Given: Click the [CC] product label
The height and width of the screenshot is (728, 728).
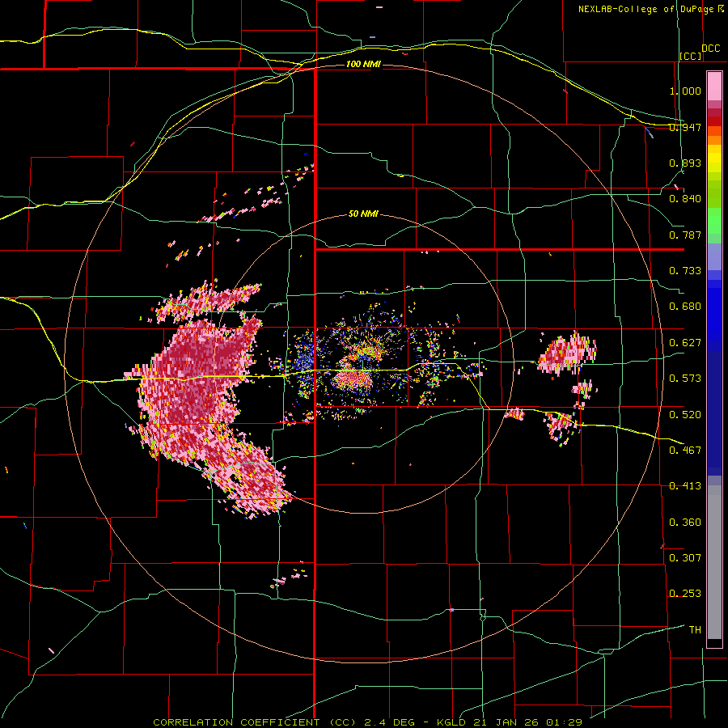Looking at the screenshot, I should coord(691,56).
